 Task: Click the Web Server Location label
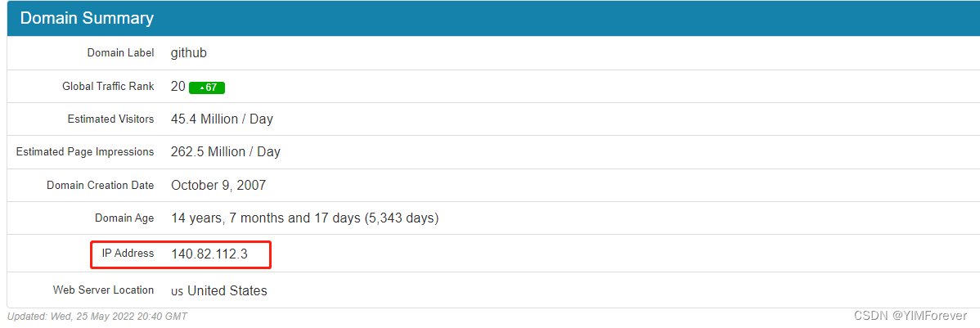[103, 290]
